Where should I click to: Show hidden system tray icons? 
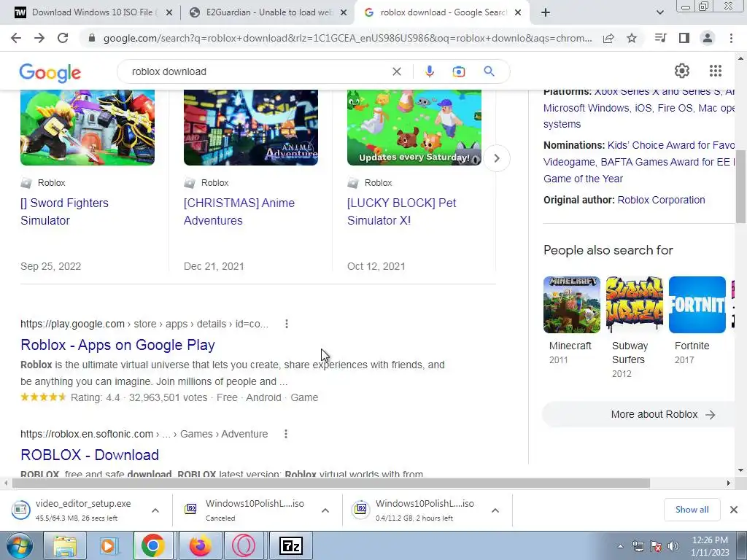(x=620, y=546)
